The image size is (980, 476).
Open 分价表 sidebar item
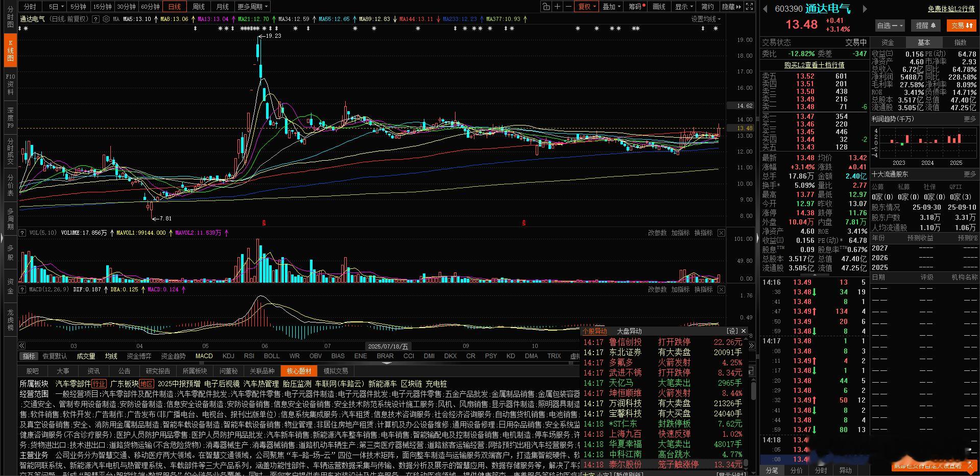pyautogui.click(x=10, y=185)
